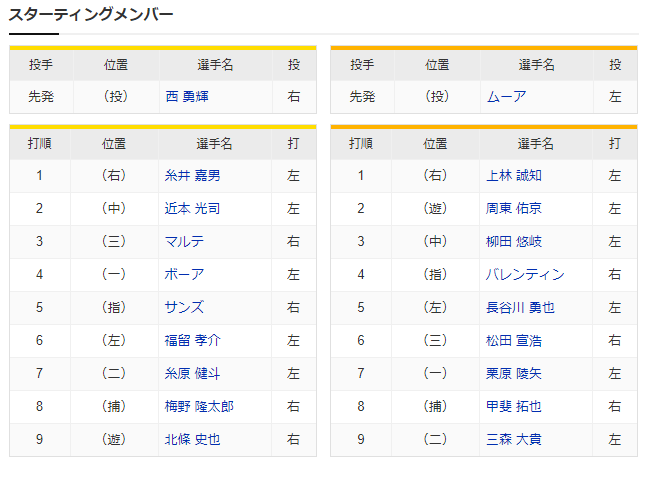Open 栗原 陵矢 first baseman link
The width and height of the screenshot is (651, 478).
click(514, 374)
